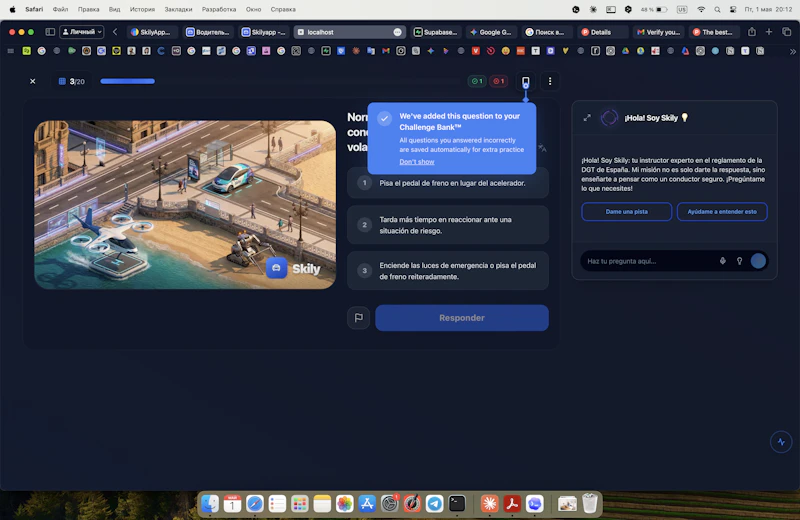Open Adobe Acrobat from the Dock

point(512,504)
